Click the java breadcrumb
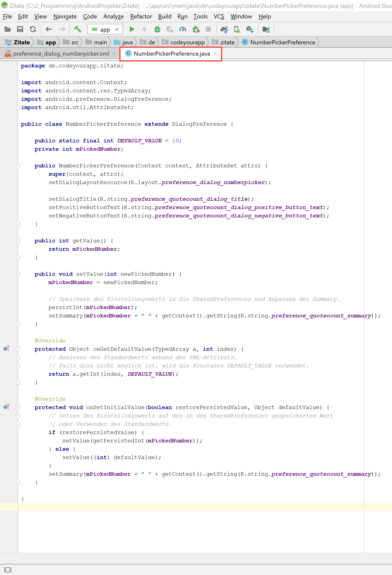The image size is (392, 575). pos(123,42)
